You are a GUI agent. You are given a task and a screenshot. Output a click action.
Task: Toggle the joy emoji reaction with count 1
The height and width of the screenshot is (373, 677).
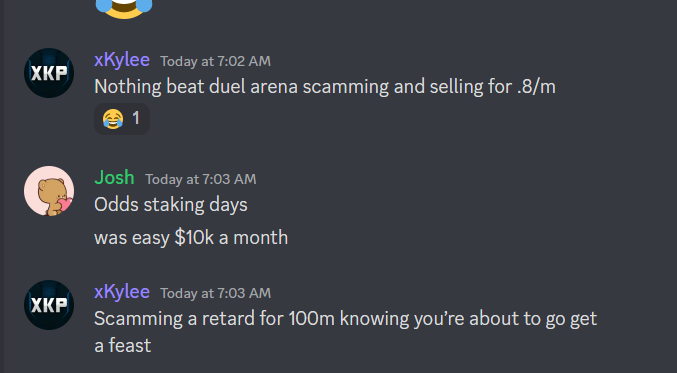[x=122, y=119]
